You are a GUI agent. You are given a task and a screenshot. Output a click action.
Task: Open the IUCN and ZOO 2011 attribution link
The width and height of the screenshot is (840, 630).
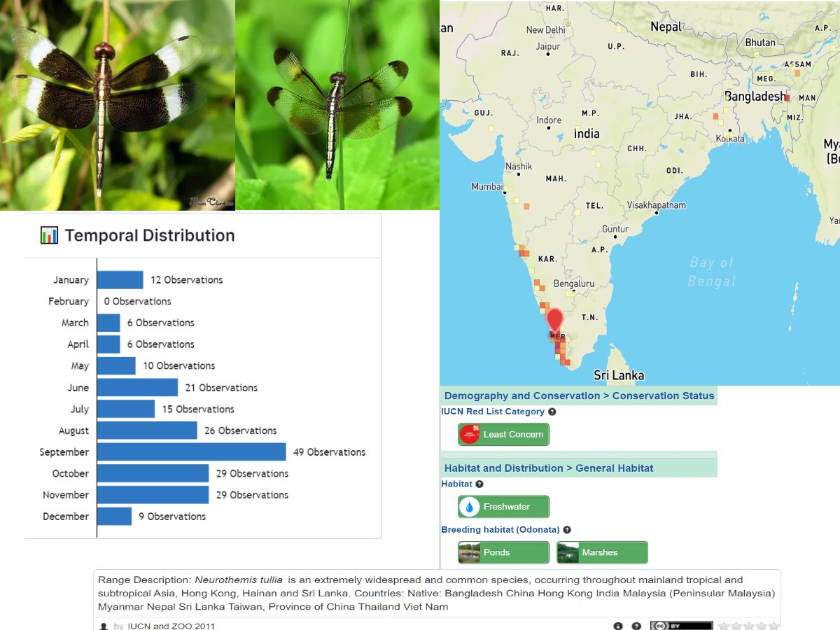point(171,626)
